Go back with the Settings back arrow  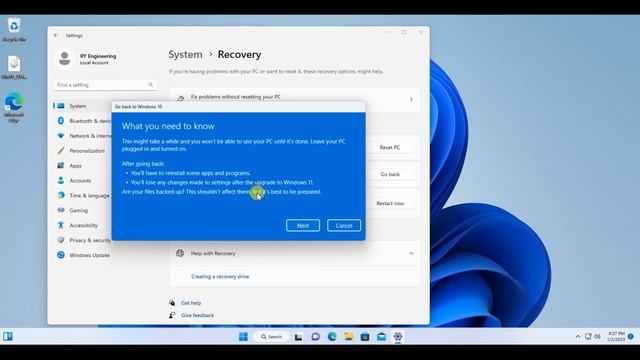(56, 36)
